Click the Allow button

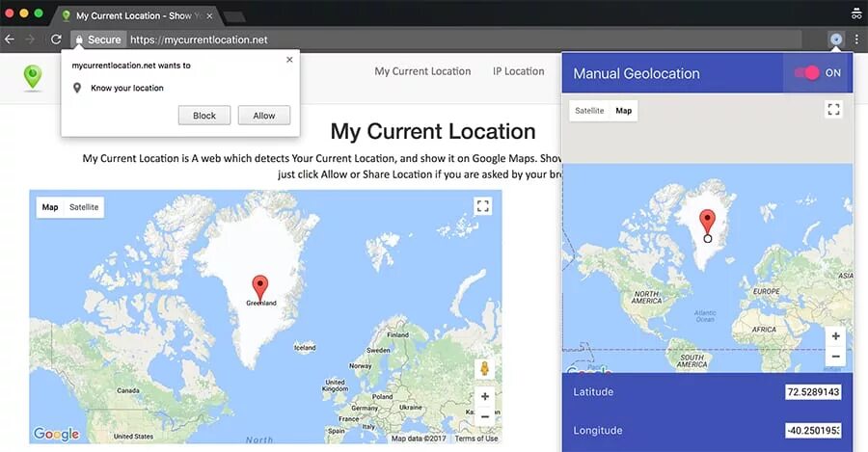click(264, 115)
